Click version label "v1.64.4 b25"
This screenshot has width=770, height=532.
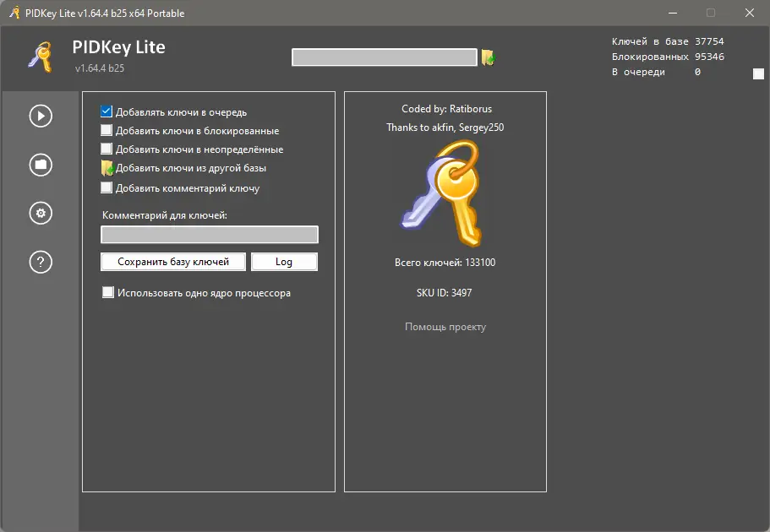(100, 68)
